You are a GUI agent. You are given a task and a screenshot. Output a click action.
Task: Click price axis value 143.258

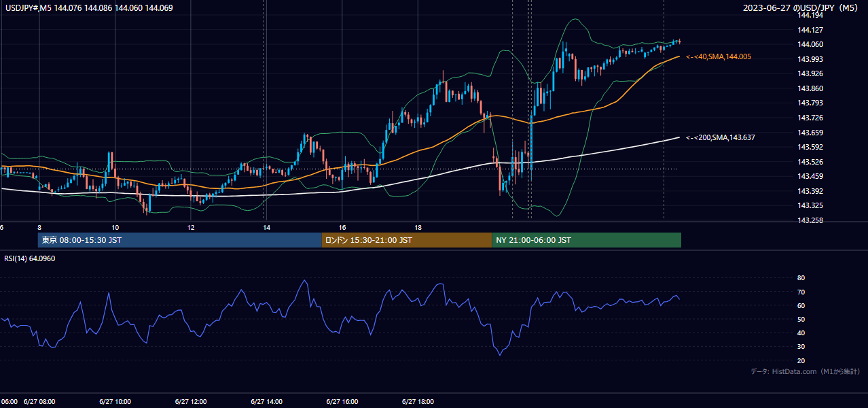click(x=810, y=220)
